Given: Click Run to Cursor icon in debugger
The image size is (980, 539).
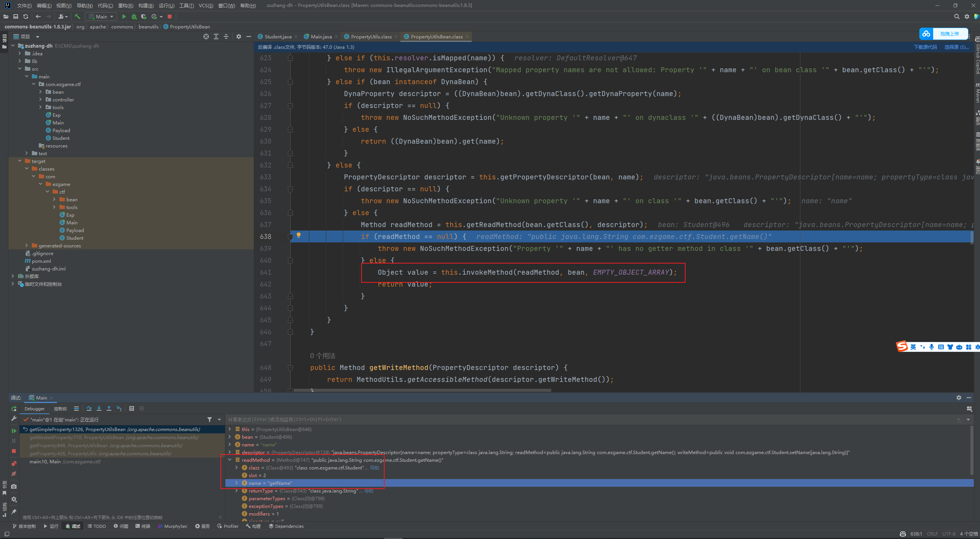Looking at the screenshot, I should click(x=119, y=408).
